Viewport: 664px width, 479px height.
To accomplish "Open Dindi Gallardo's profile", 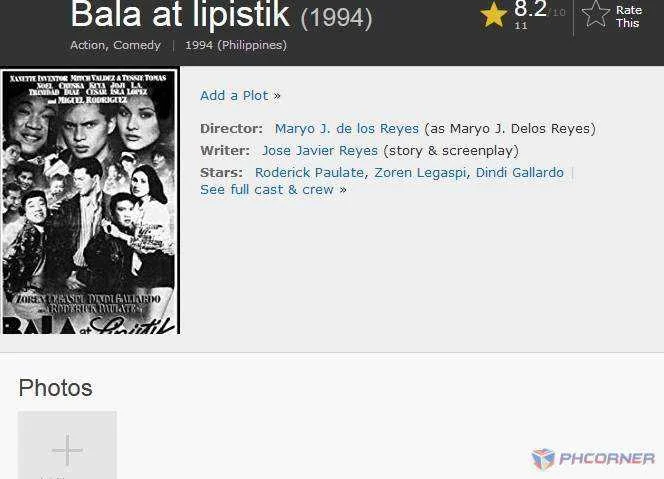I will [520, 172].
